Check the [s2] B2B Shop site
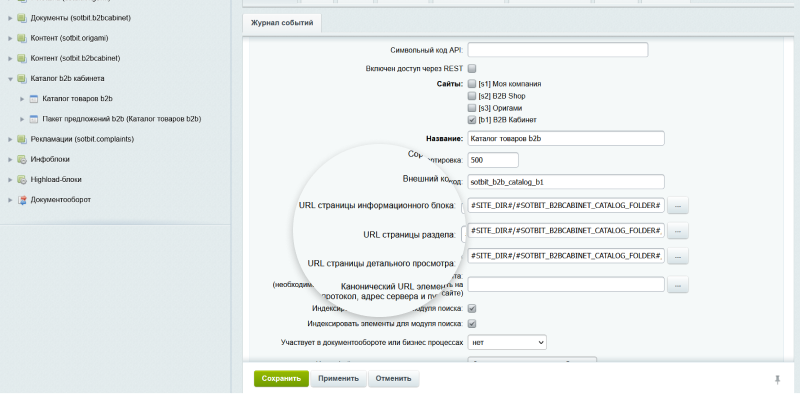This screenshot has height=394, width=800. point(472,96)
